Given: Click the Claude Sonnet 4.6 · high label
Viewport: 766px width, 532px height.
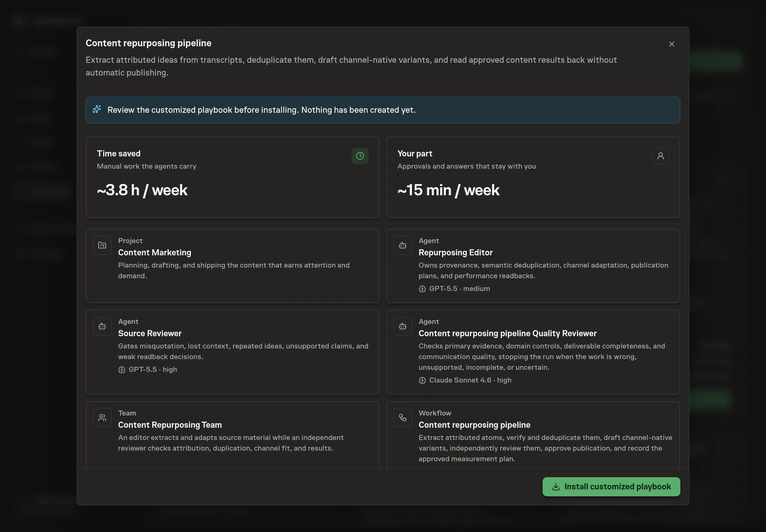Looking at the screenshot, I should click(470, 380).
